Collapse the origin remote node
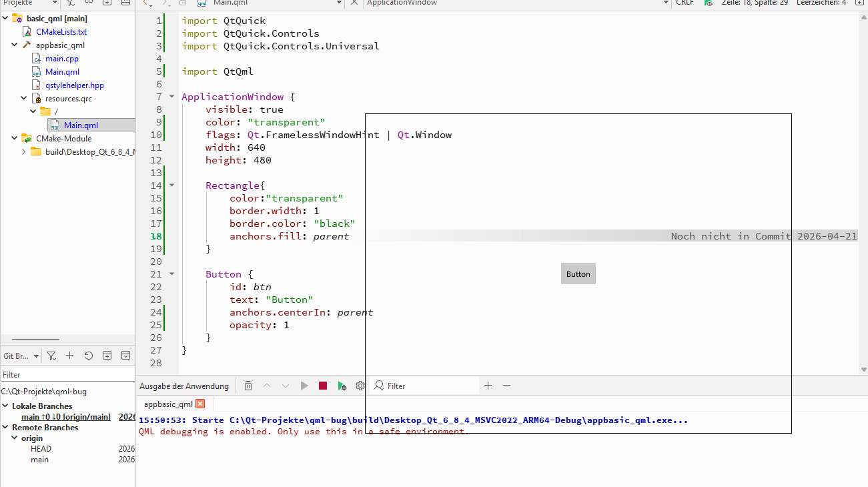The width and height of the screenshot is (868, 487). [15, 438]
